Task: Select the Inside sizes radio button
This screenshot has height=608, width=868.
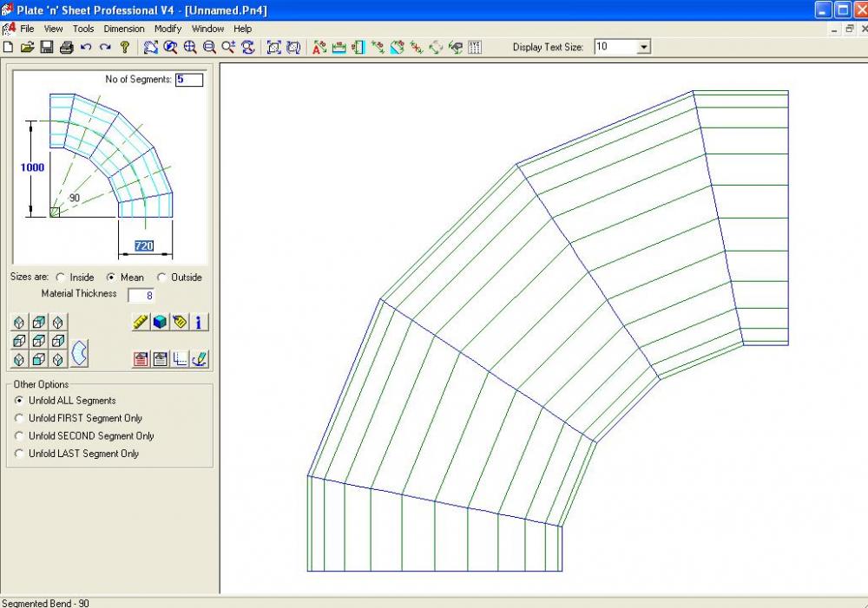Action: (60, 278)
